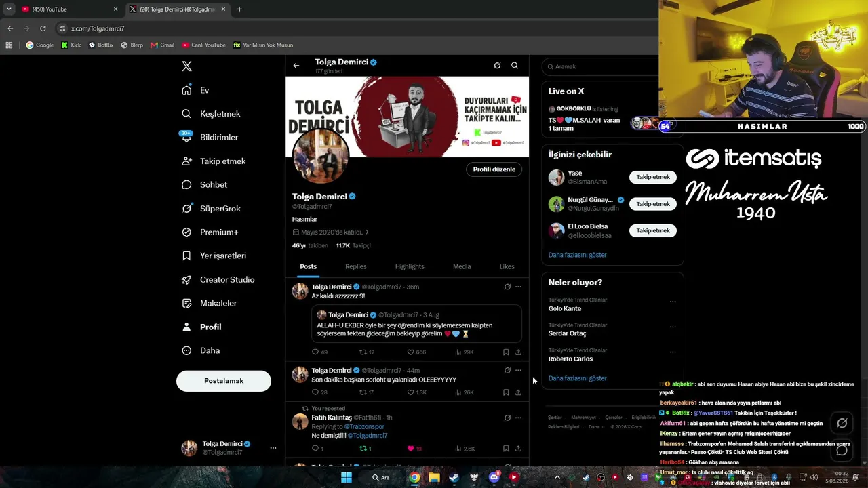
Task: Open Bildirimler in the sidebar
Action: (210, 137)
